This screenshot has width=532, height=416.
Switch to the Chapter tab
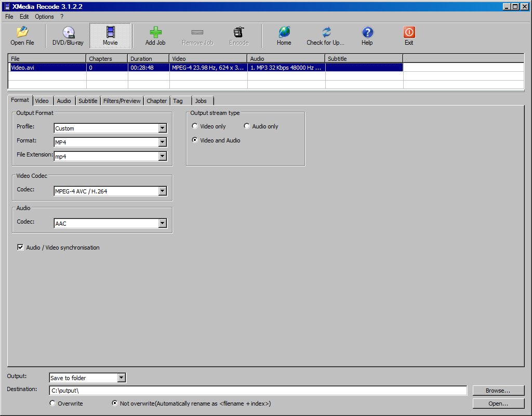[157, 101]
